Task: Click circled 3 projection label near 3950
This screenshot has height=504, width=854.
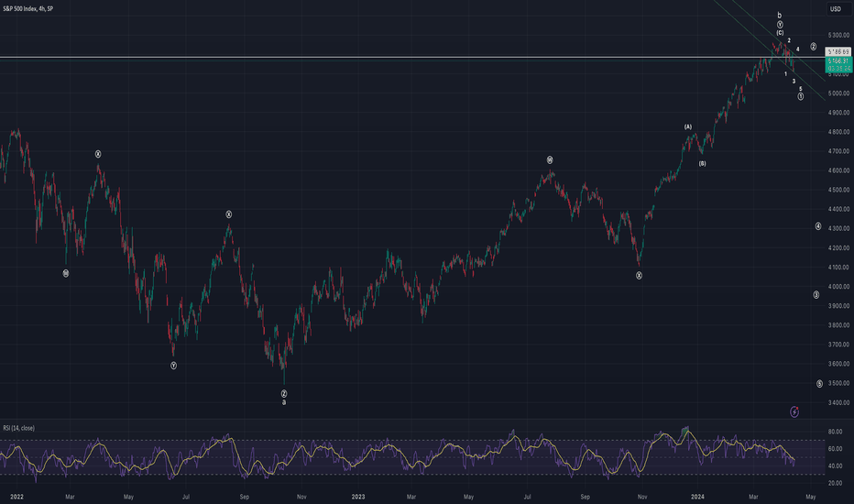Action: [x=816, y=295]
